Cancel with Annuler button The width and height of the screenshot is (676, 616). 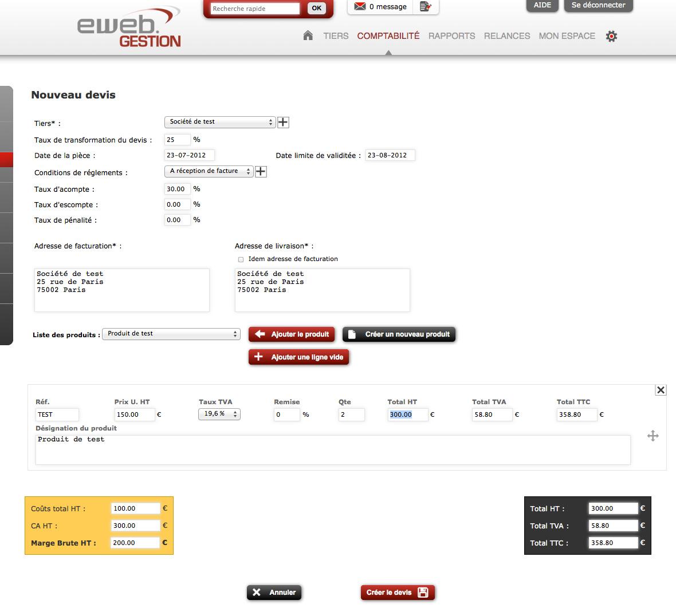point(274,593)
